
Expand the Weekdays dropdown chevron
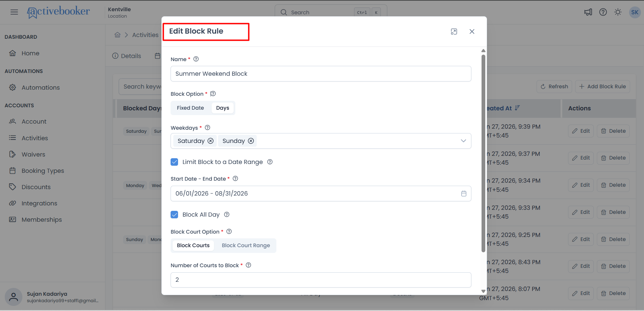pyautogui.click(x=463, y=141)
